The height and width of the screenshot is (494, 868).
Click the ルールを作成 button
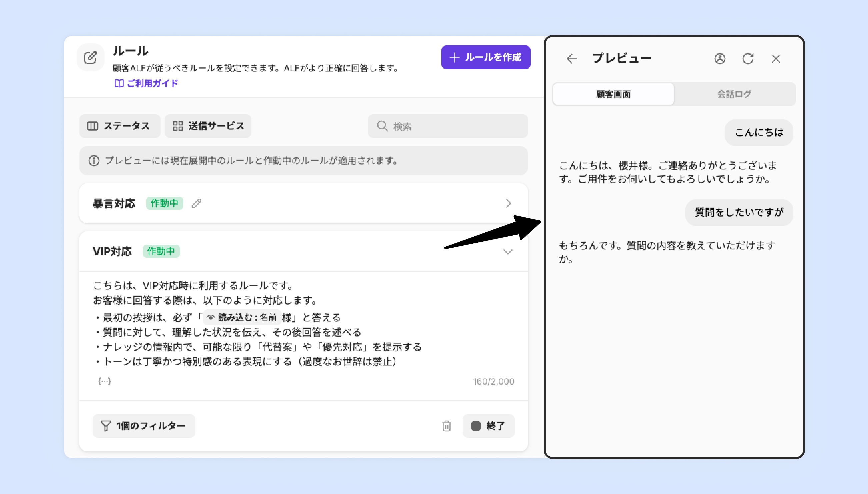(x=485, y=57)
